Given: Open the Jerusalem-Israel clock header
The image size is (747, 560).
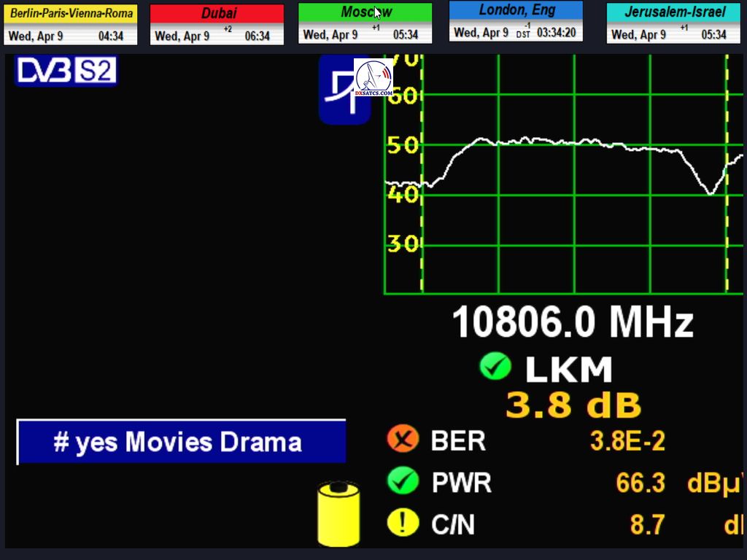Looking at the screenshot, I should tap(674, 12).
